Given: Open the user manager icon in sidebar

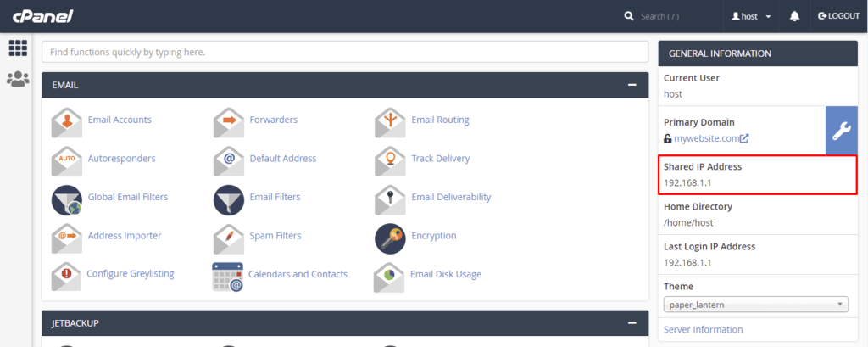Looking at the screenshot, I should point(17,79).
